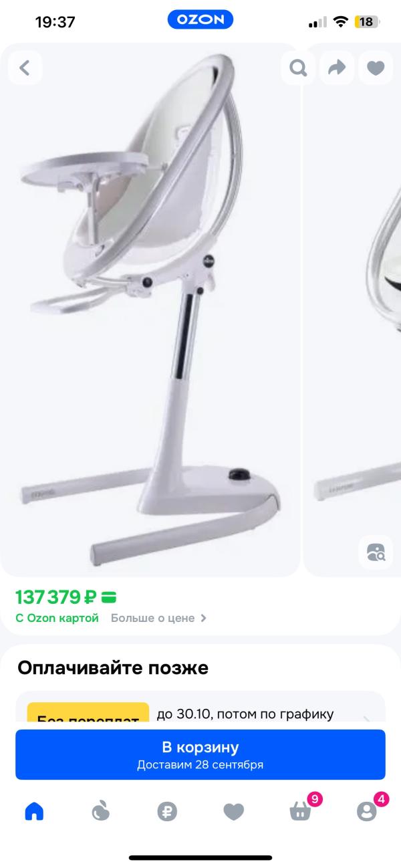Open search with the magnifier icon

click(298, 68)
